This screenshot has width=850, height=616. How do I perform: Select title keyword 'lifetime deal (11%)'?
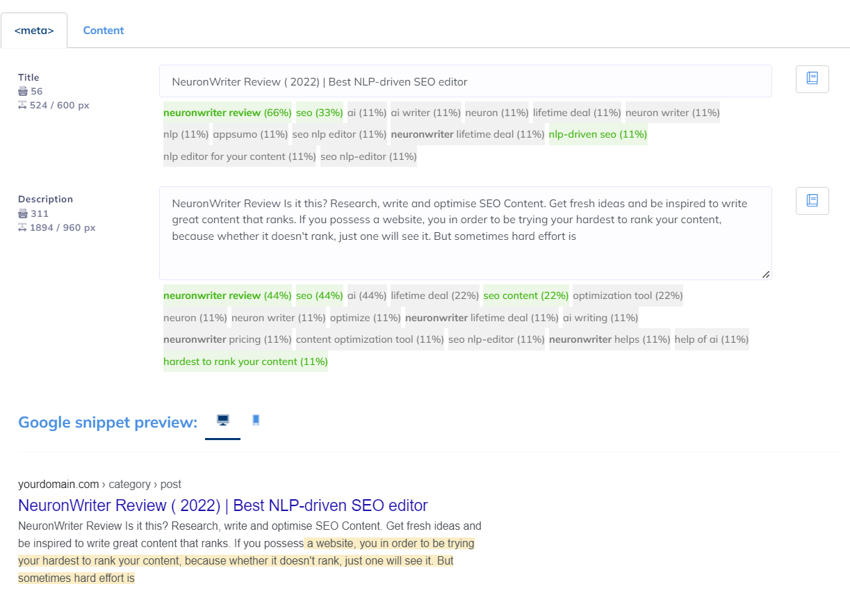(577, 113)
